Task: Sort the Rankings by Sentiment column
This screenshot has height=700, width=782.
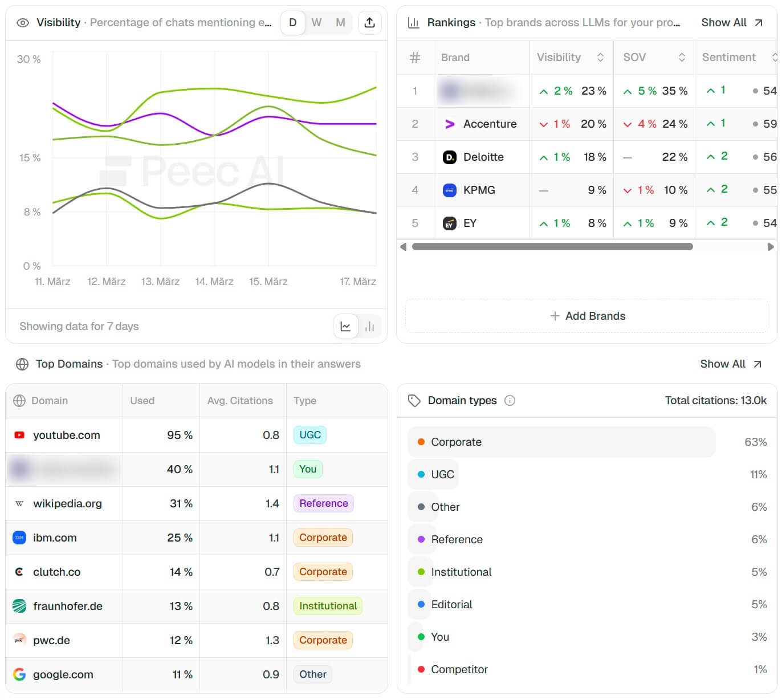Action: (775, 57)
